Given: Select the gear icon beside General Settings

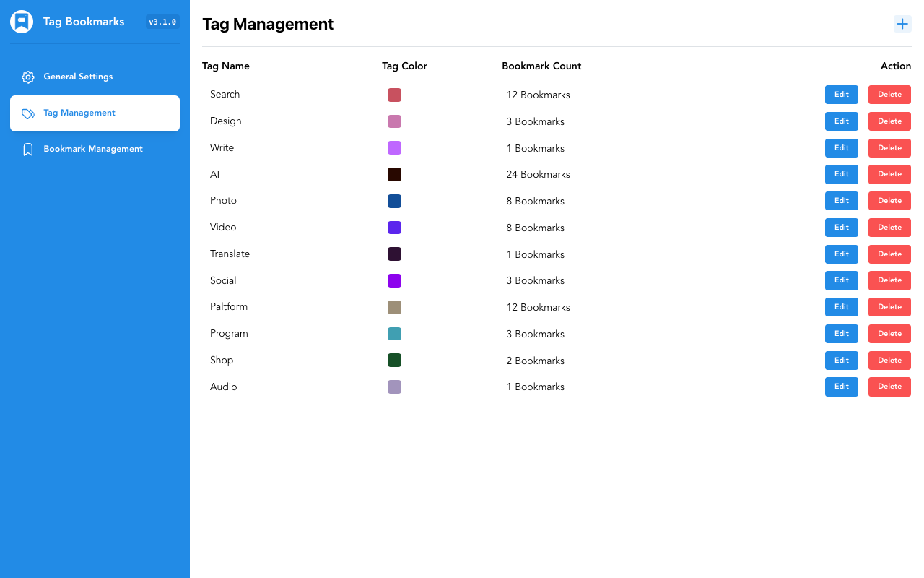Looking at the screenshot, I should (x=27, y=77).
